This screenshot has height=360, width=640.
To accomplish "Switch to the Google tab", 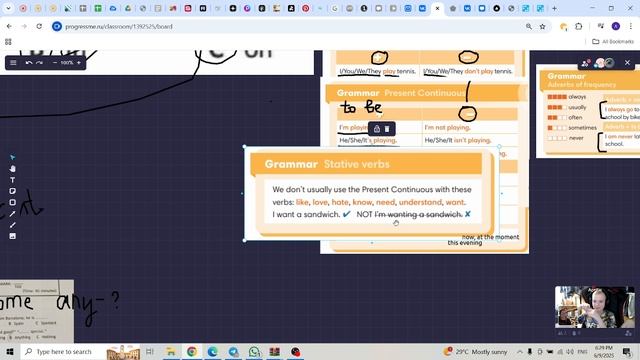I will tap(335, 8).
